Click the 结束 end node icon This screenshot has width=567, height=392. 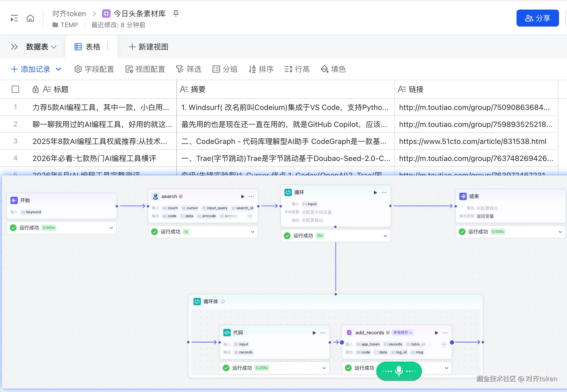[463, 196]
